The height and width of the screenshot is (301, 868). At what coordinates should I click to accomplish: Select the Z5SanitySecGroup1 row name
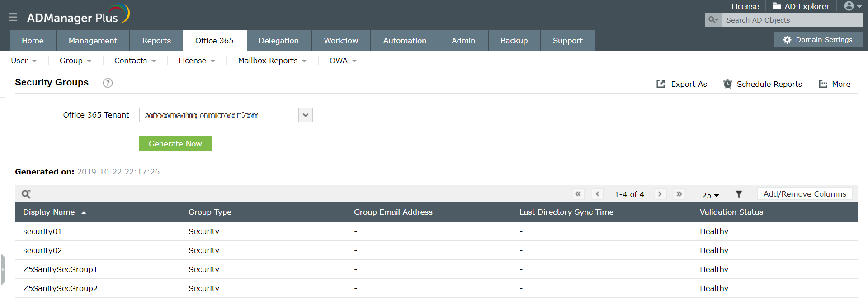(60, 269)
